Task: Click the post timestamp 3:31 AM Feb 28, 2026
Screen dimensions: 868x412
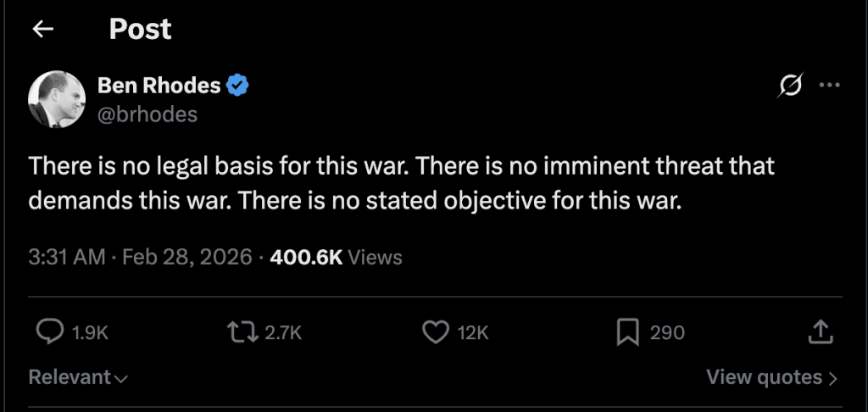Action: point(140,257)
